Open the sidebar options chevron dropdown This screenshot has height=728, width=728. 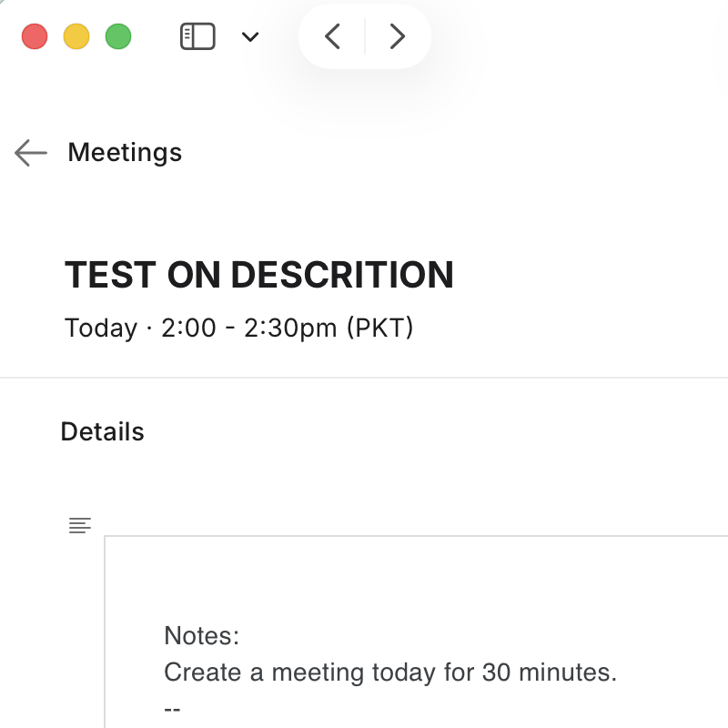point(250,37)
